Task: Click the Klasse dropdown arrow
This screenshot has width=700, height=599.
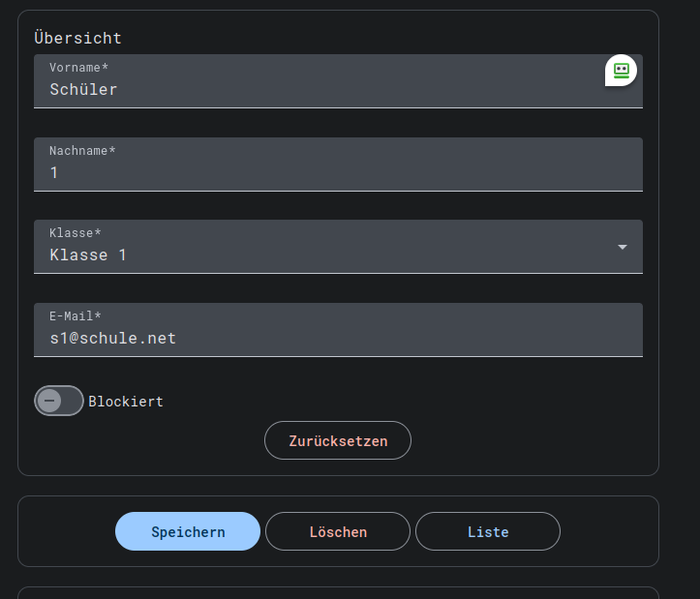Action: tap(623, 247)
